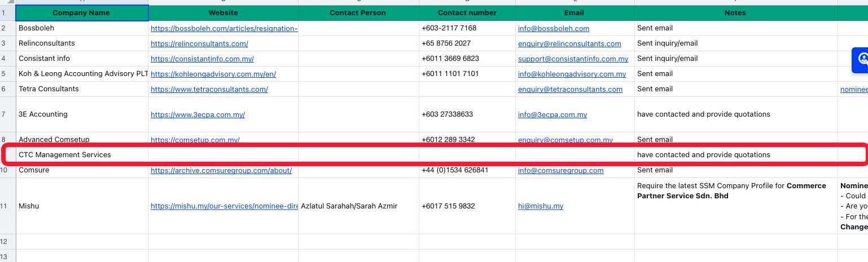Select the Bossboleh company cell
868x262 pixels.
82,28
